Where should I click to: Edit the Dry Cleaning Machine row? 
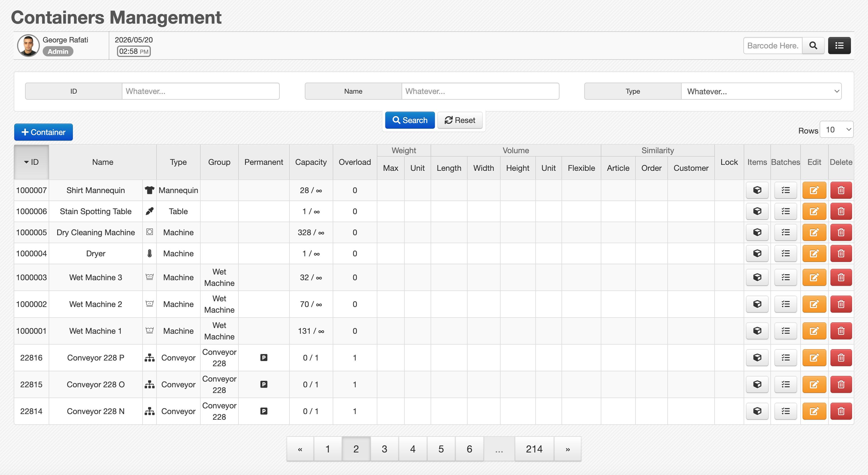pos(814,232)
